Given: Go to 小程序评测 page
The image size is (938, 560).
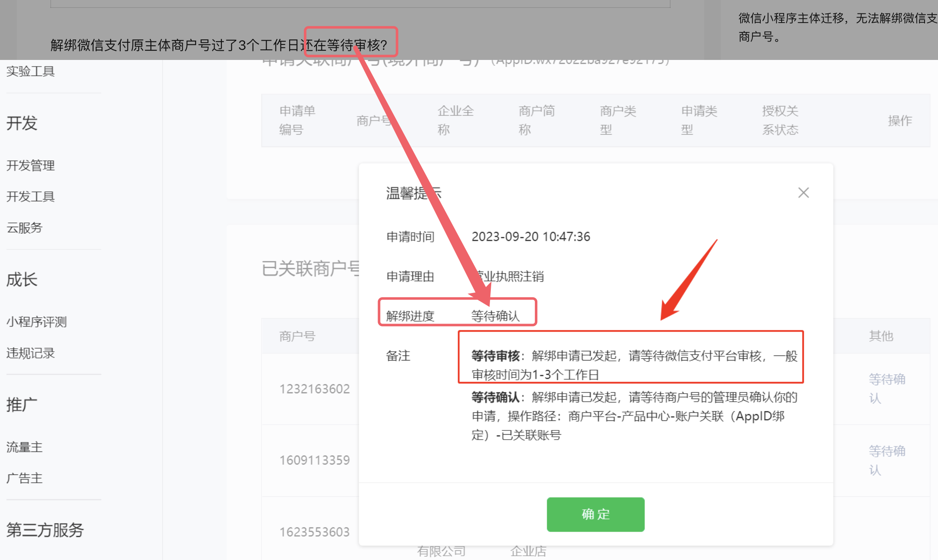Looking at the screenshot, I should pos(36,322).
